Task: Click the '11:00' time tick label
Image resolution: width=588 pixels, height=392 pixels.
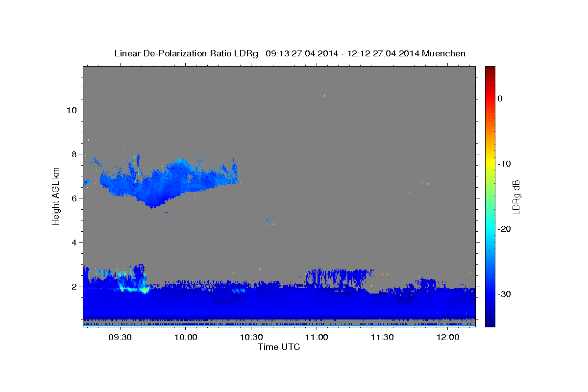Action: click(x=317, y=337)
